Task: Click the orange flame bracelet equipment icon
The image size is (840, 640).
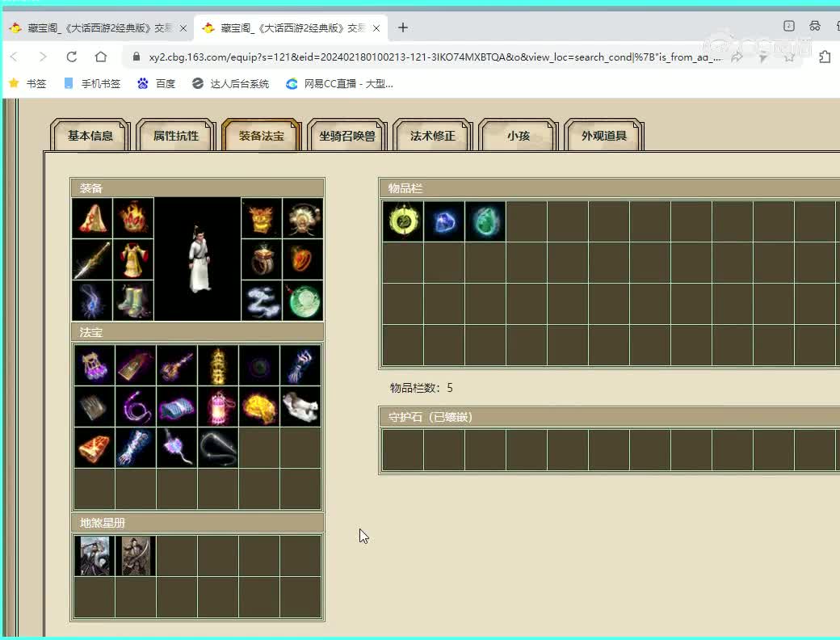Action: point(303,259)
